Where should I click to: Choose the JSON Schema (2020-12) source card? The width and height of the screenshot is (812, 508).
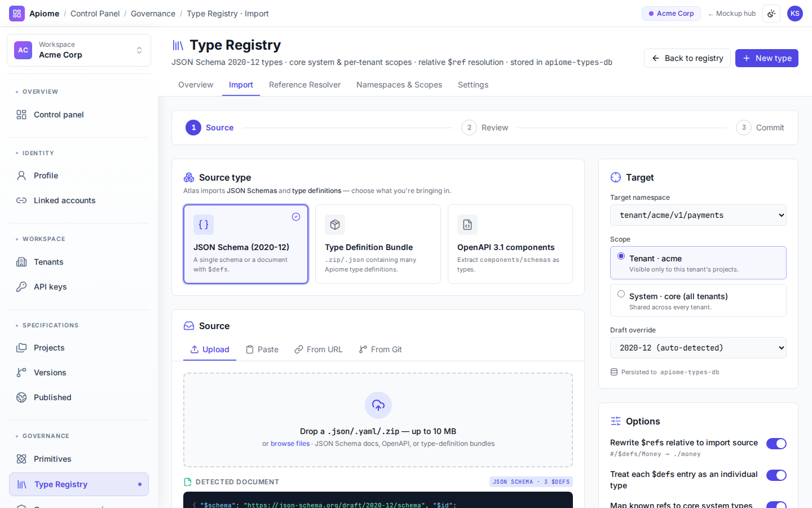(x=246, y=244)
